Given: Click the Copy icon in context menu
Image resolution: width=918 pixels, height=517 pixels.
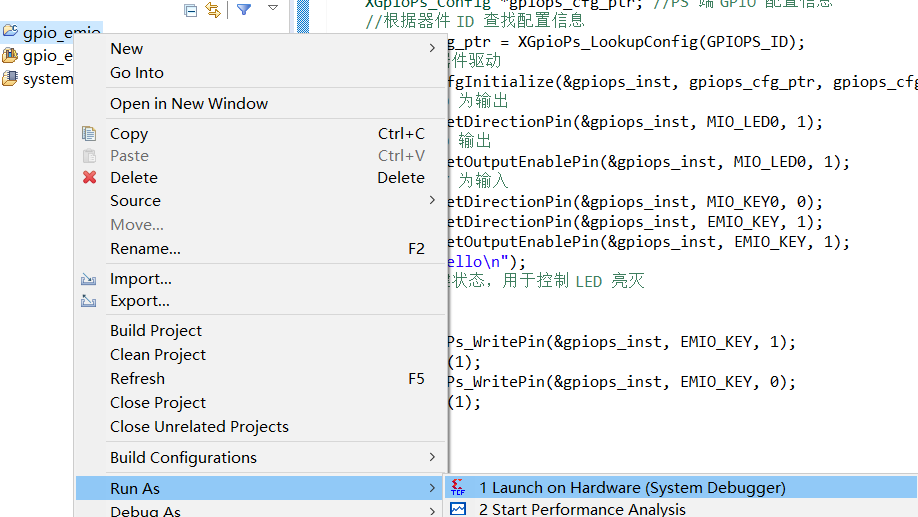Looking at the screenshot, I should click(x=89, y=133).
